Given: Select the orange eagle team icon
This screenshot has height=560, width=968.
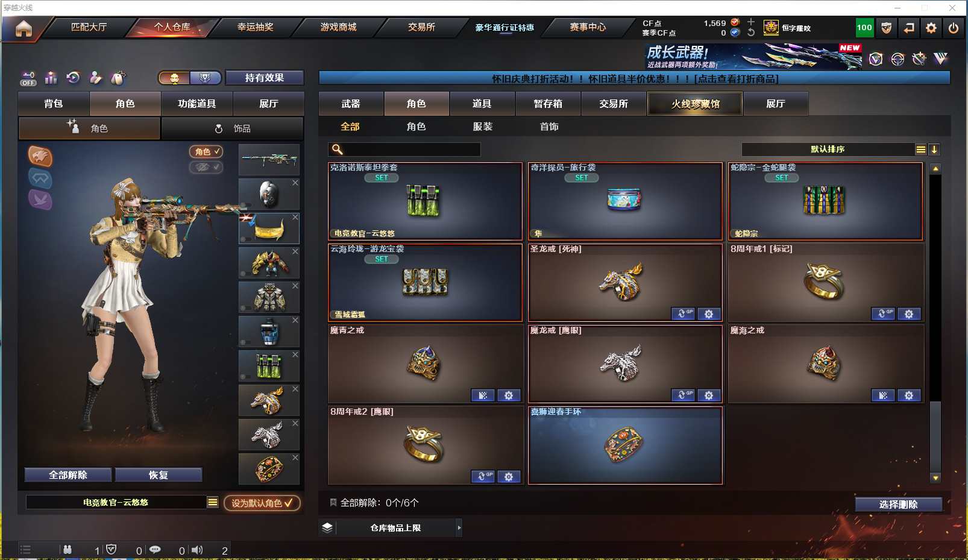Looking at the screenshot, I should click(x=40, y=157).
